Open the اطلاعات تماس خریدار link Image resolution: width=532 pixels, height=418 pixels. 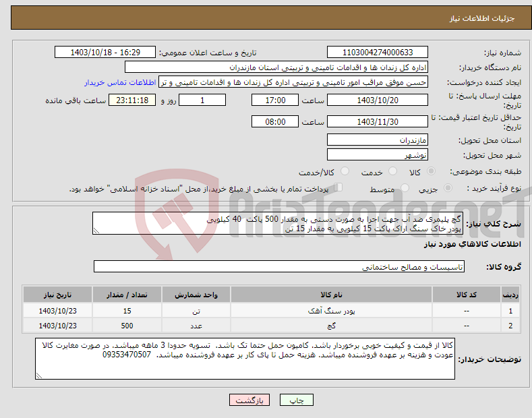[x=120, y=82]
